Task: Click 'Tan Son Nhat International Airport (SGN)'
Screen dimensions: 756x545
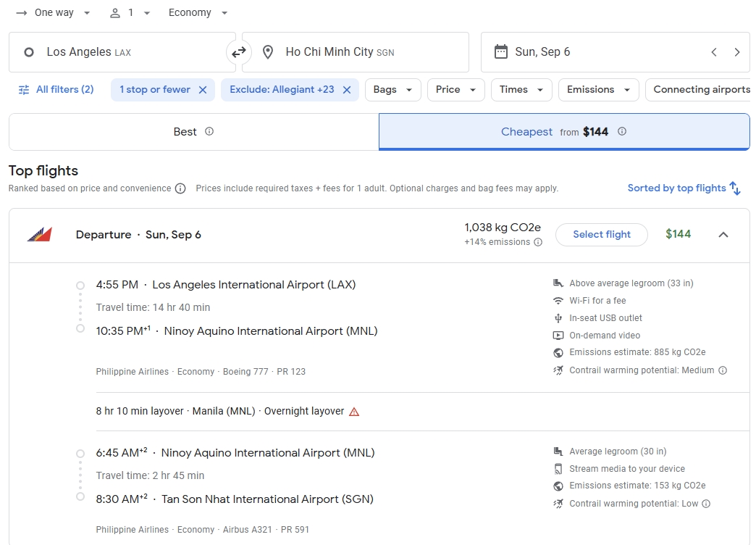Action: coord(268,499)
